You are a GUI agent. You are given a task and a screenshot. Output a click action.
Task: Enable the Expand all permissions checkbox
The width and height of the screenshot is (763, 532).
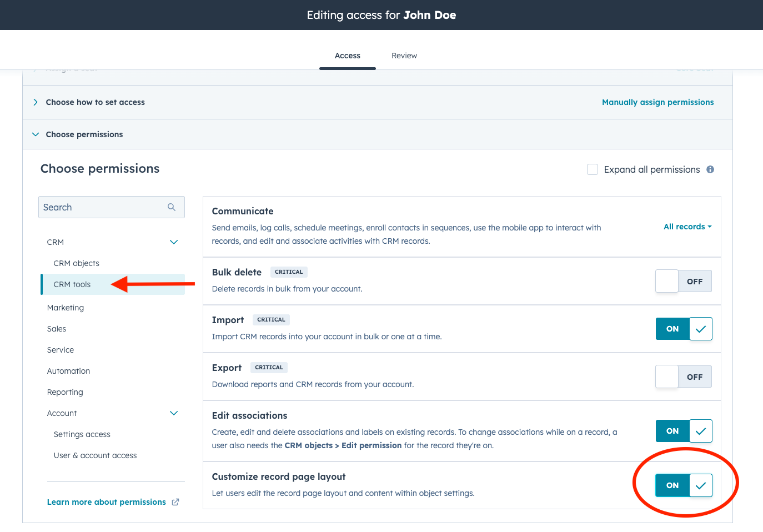coord(593,169)
